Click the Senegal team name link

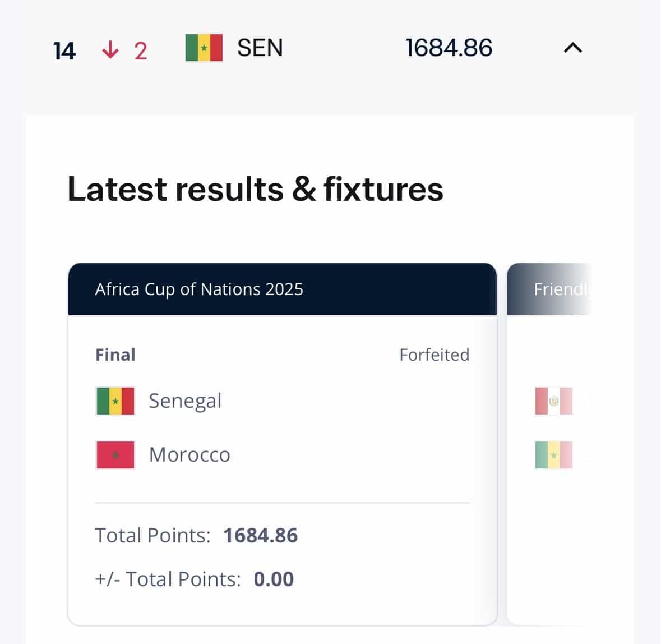(185, 401)
